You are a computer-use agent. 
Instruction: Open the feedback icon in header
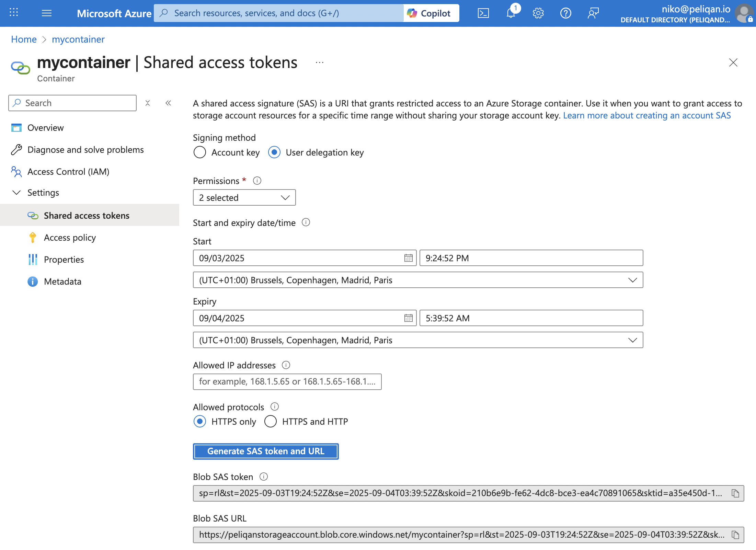pyautogui.click(x=593, y=13)
